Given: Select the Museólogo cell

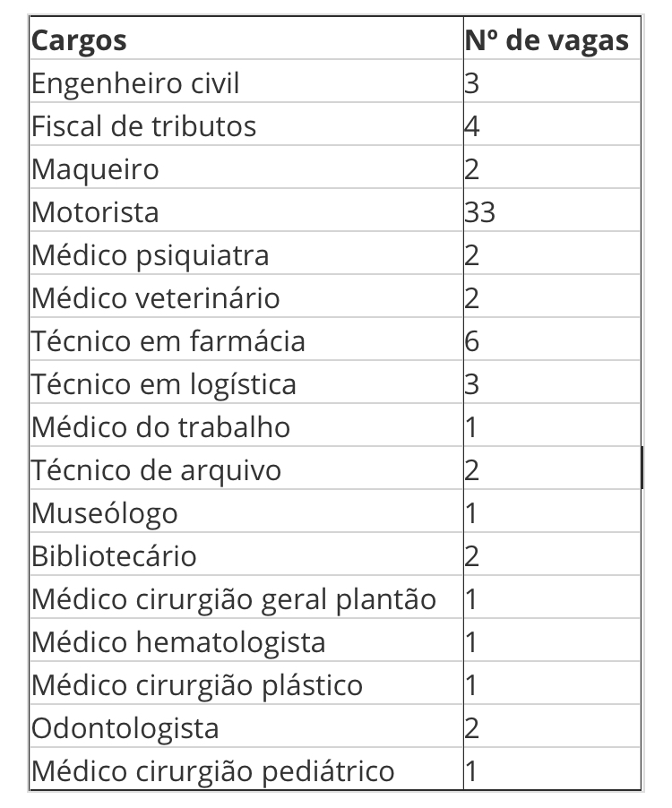Looking at the screenshot, I should point(104,513).
